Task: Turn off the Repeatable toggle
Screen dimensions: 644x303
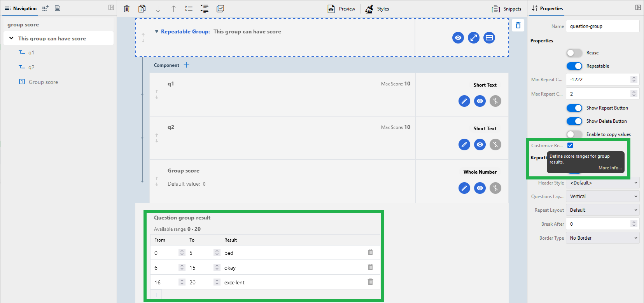Action: click(x=574, y=66)
